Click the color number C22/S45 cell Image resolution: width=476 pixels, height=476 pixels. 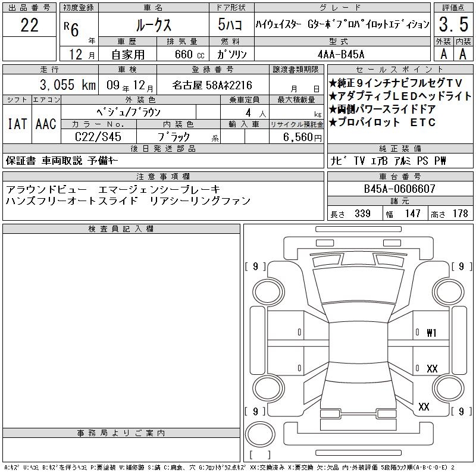pyautogui.click(x=98, y=137)
